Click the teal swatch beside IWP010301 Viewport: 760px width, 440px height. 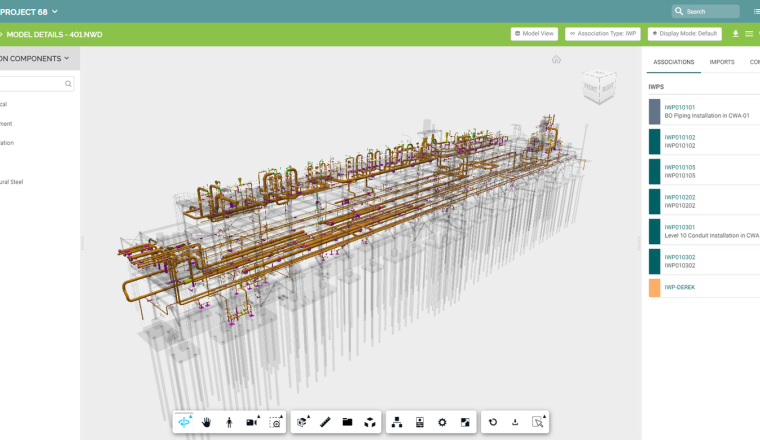(x=654, y=232)
